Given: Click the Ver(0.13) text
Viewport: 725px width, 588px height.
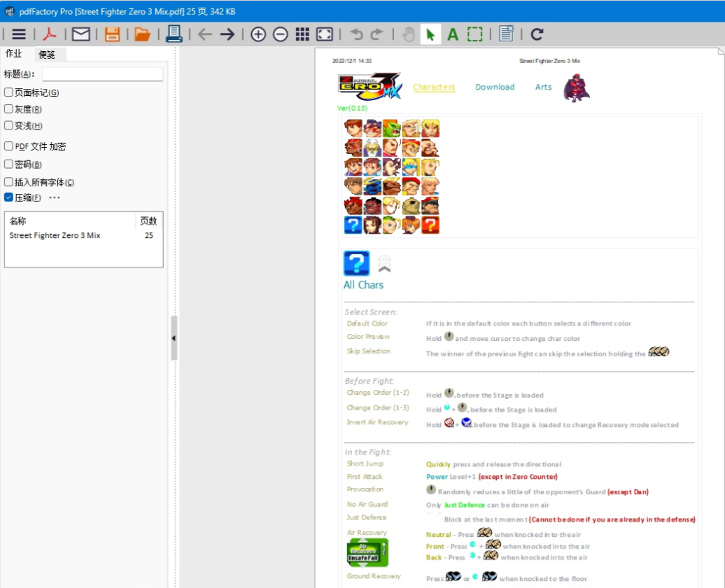Looking at the screenshot, I should click(352, 108).
